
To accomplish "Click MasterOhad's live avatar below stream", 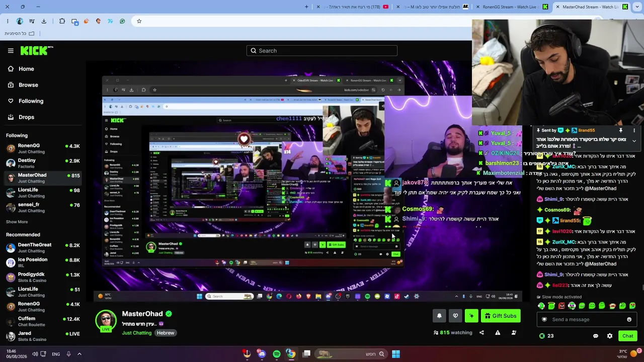I will (106, 321).
